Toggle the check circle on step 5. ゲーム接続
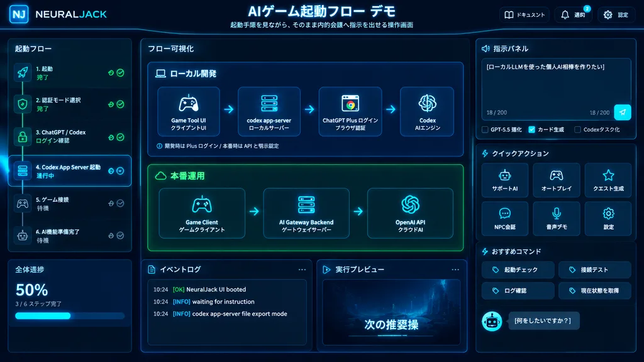Screen dimensions: 644x362 click(x=120, y=203)
